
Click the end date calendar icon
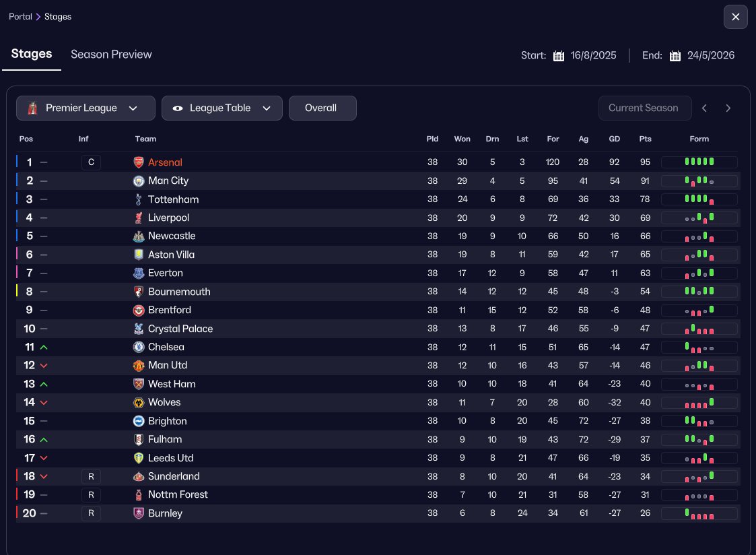tap(675, 56)
